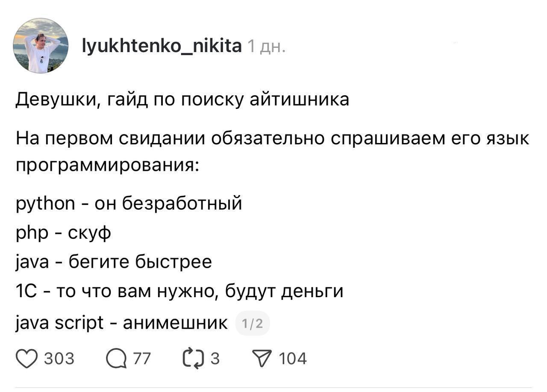Click the repost count of 3
Image resolution: width=547 pixels, height=392 pixels.
(x=215, y=359)
